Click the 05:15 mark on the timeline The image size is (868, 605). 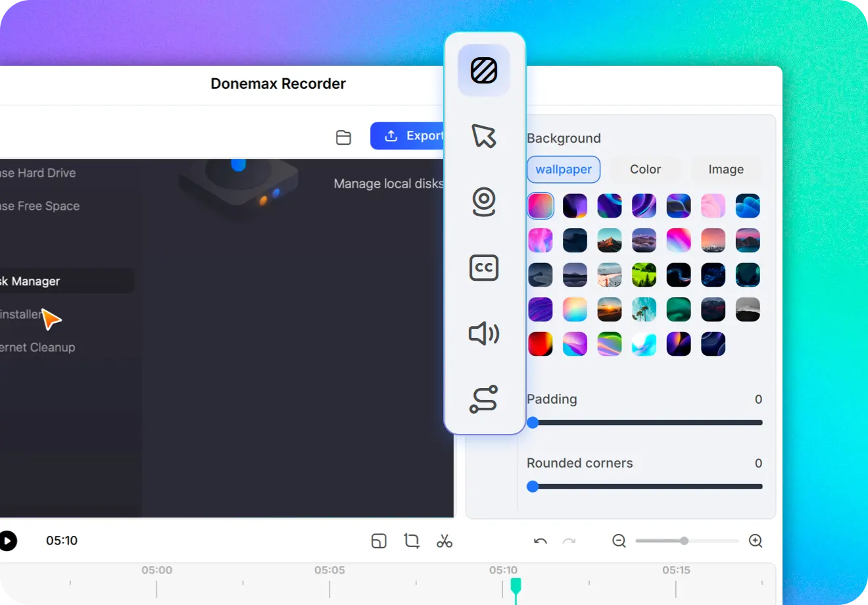[676, 570]
